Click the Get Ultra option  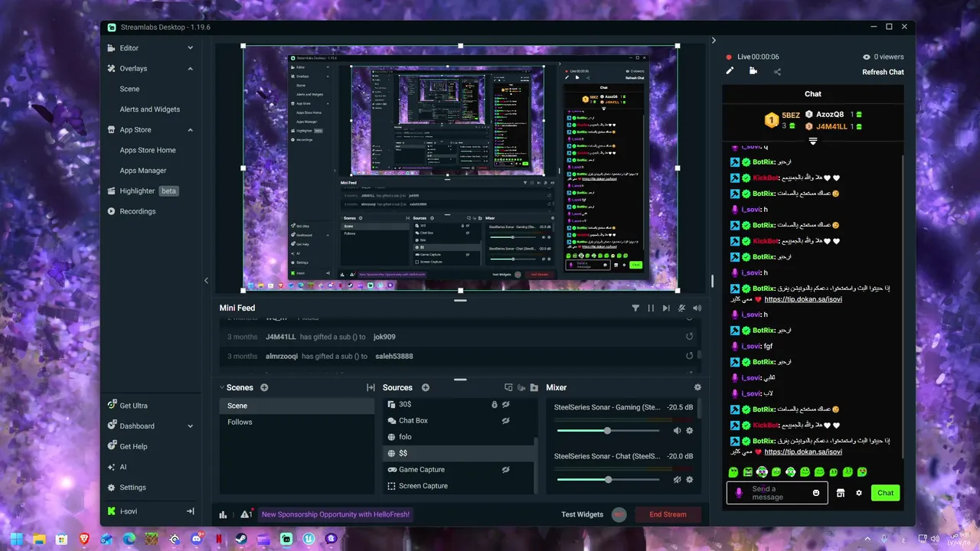point(127,406)
